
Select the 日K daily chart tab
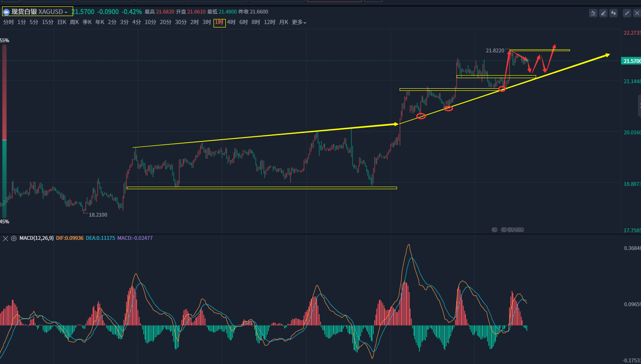click(x=62, y=22)
